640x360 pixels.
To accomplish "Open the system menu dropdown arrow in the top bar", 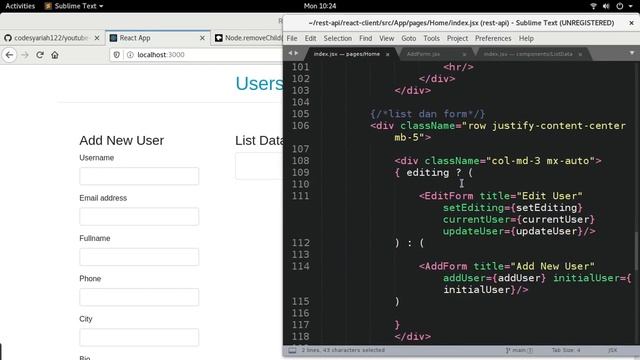I will 631,6.
